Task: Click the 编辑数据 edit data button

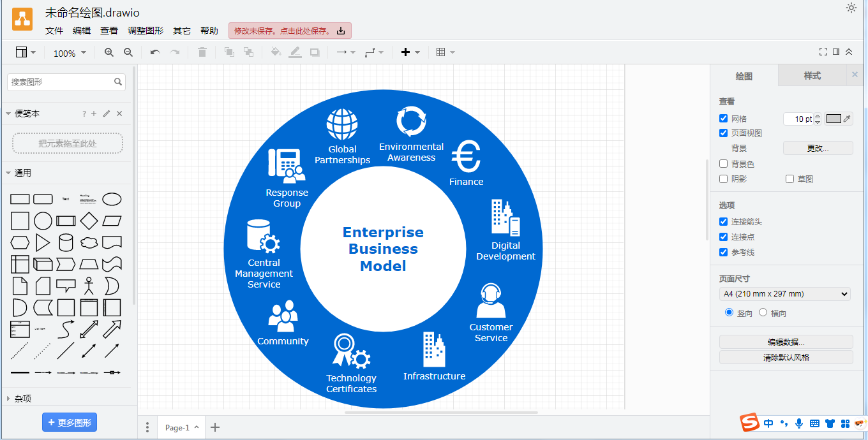Action: [x=786, y=342]
